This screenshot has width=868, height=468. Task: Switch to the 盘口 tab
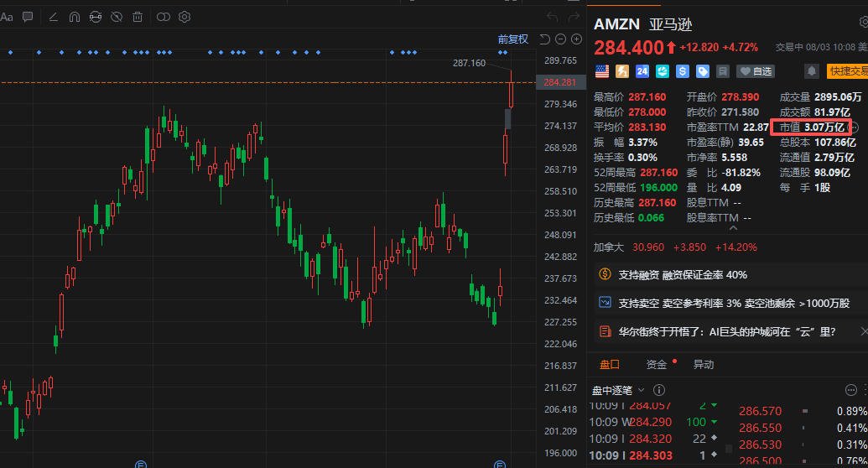pyautogui.click(x=610, y=365)
